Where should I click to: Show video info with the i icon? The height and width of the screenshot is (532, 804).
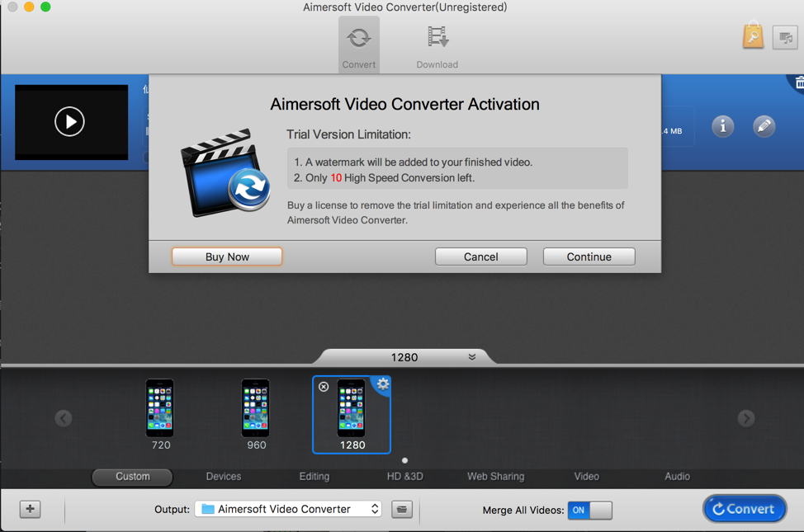pyautogui.click(x=722, y=126)
